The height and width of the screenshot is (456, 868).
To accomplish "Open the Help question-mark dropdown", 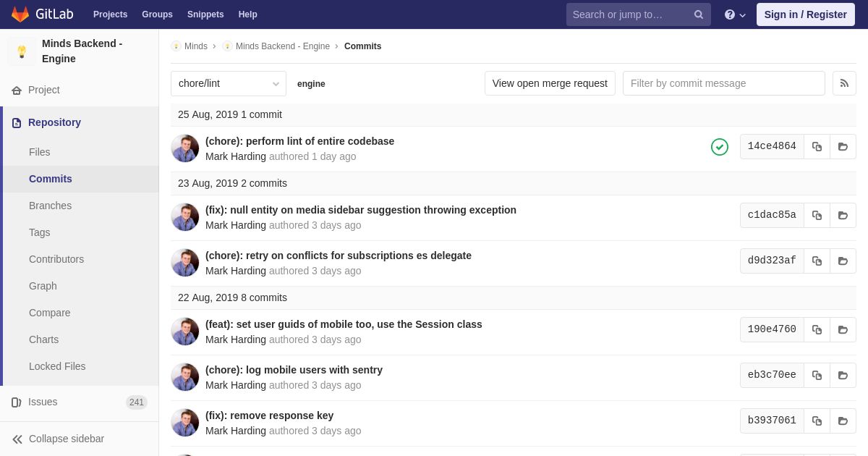I will (x=735, y=14).
